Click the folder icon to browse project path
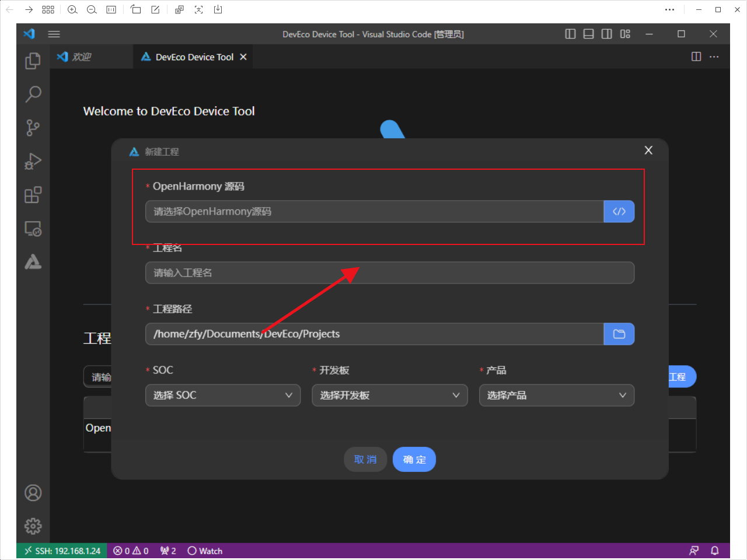 [619, 334]
